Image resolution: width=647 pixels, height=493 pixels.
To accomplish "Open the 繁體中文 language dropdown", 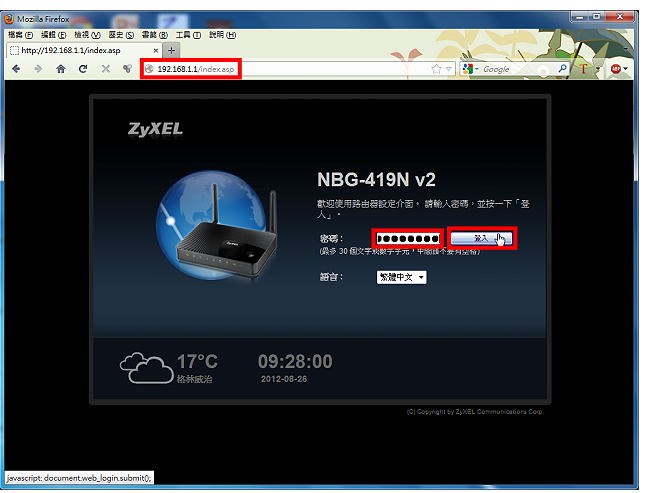I will click(401, 277).
